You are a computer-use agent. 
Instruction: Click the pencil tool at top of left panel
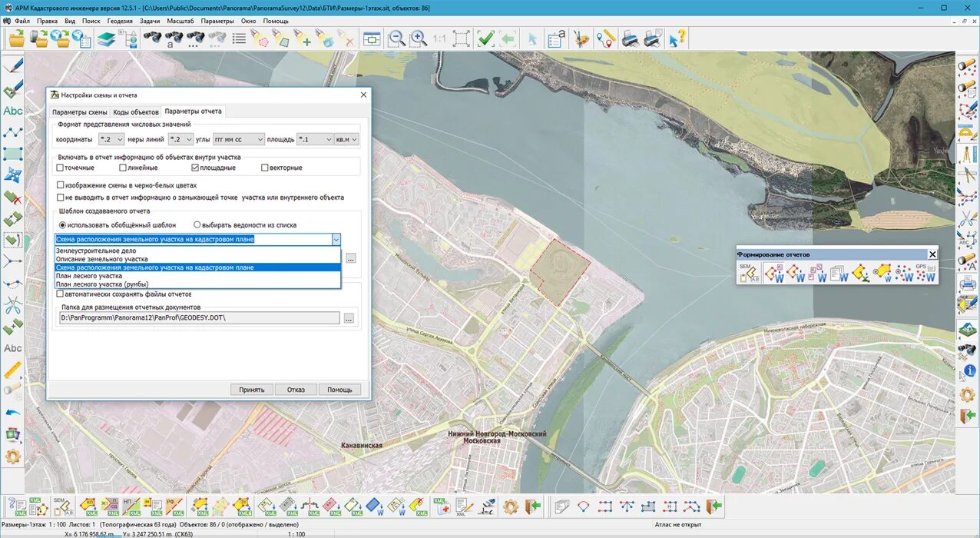tap(12, 66)
